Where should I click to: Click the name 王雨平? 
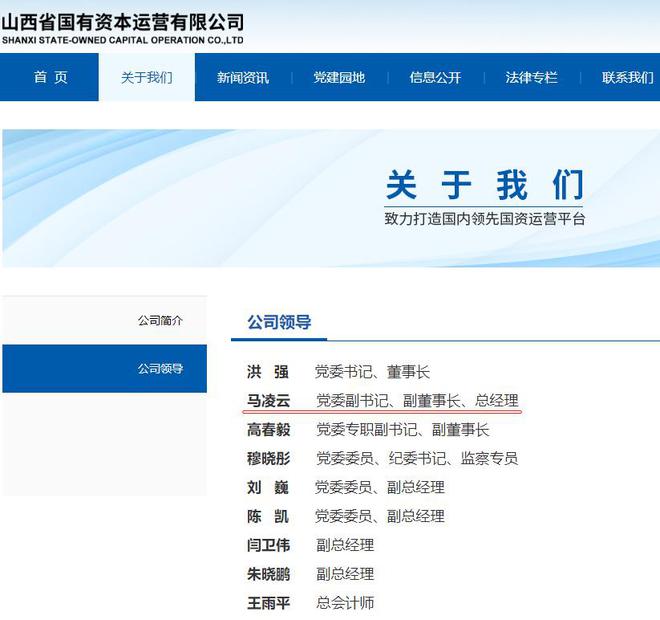point(268,603)
